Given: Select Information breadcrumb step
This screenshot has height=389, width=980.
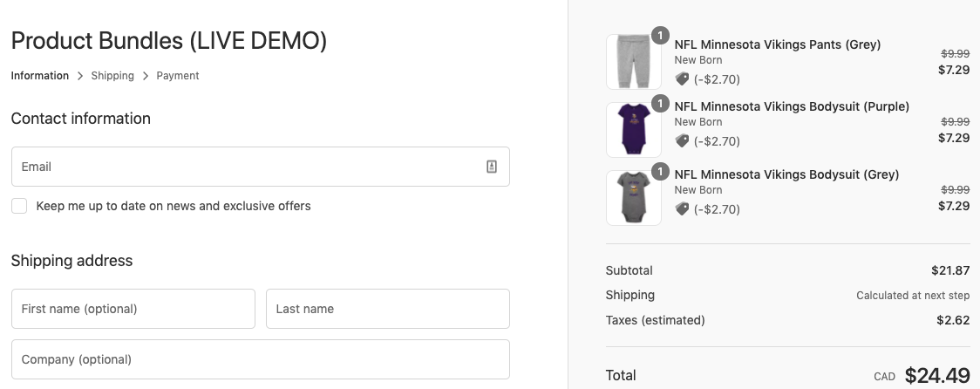Looking at the screenshot, I should (x=40, y=76).
